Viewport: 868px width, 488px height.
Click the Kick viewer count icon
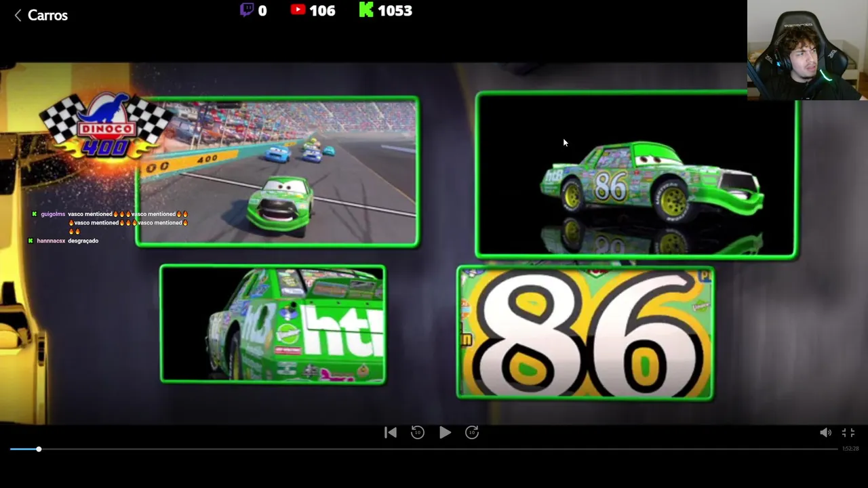(366, 10)
